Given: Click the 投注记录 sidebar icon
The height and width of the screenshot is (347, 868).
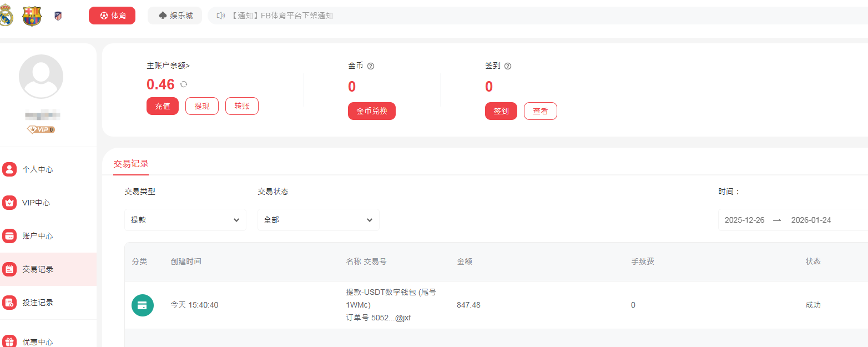Looking at the screenshot, I should tap(9, 303).
